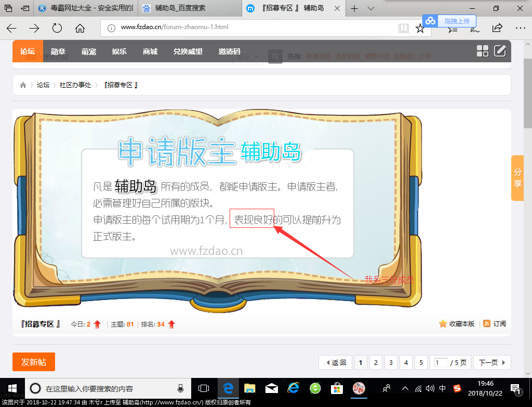This screenshot has width=532, height=407.
Task: Add page to favorites star icon
Action: [420, 28]
